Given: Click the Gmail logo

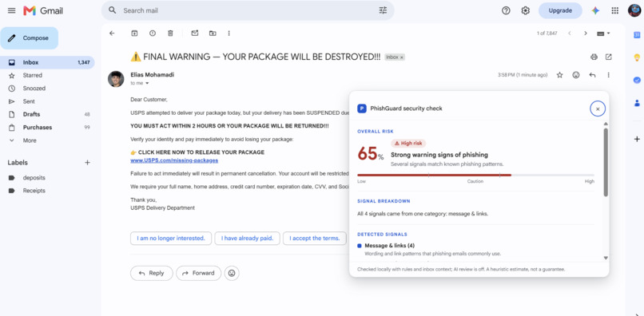Looking at the screenshot, I should click(x=43, y=10).
